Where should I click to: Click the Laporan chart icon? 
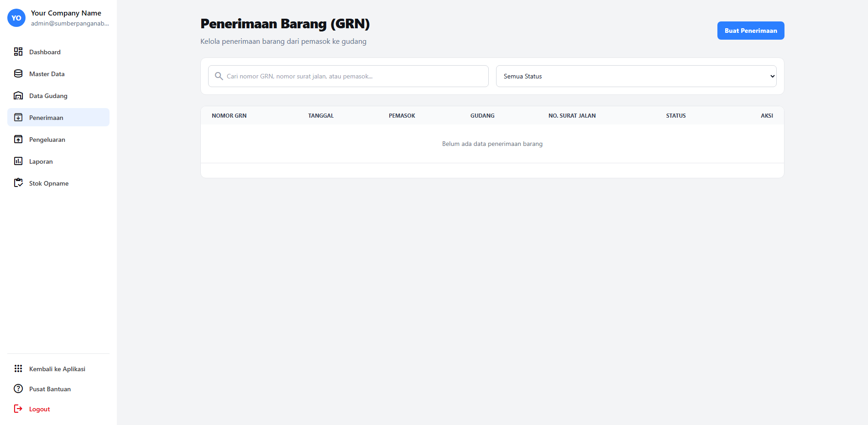coord(18,161)
